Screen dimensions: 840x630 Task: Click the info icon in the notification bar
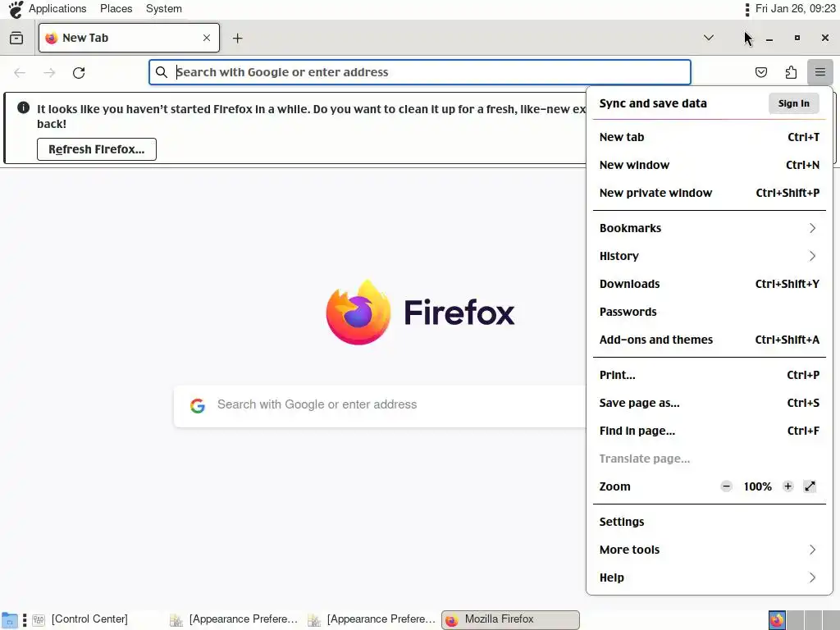(x=24, y=107)
